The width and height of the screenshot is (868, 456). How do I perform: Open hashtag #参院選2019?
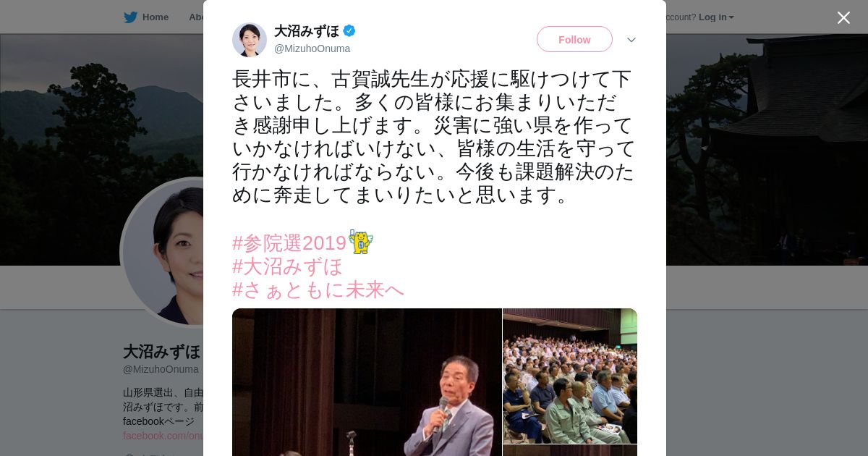(289, 243)
